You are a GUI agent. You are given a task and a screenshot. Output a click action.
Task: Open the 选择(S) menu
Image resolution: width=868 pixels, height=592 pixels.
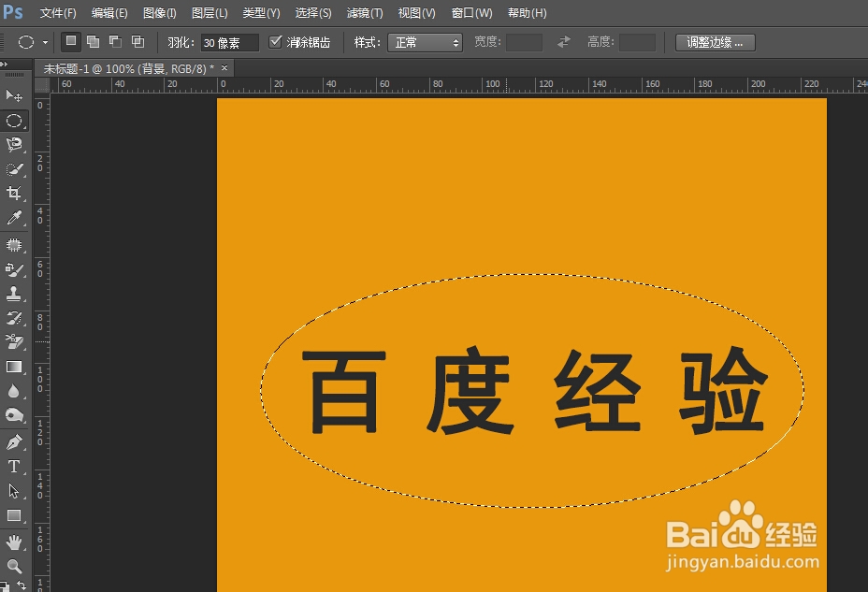(x=313, y=13)
